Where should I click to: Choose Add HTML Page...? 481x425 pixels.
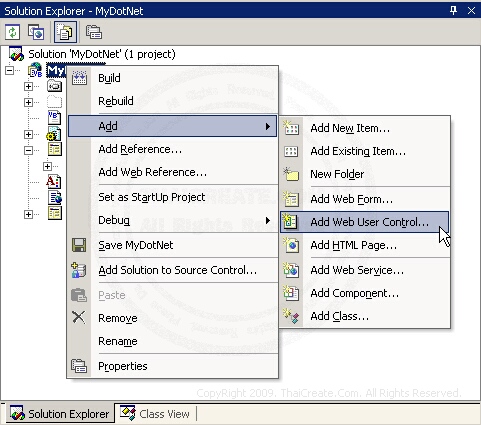(x=365, y=245)
